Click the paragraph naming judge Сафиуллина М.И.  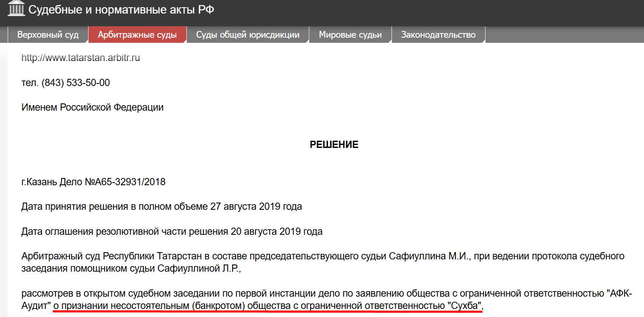(323, 262)
